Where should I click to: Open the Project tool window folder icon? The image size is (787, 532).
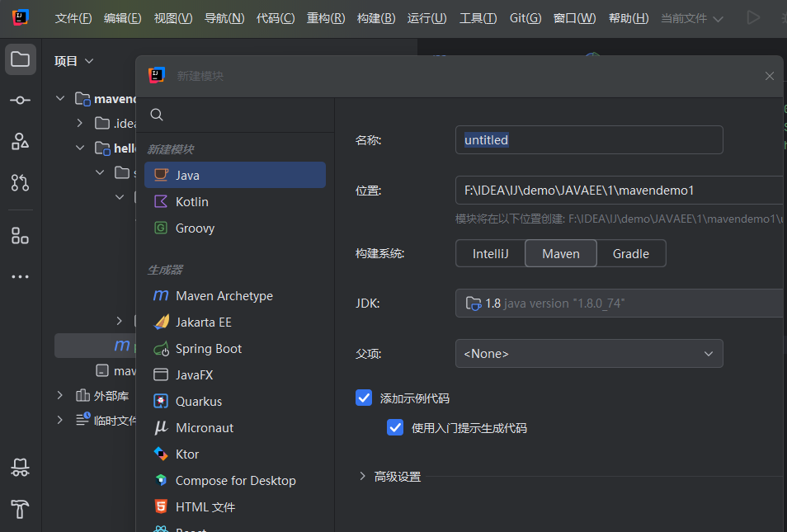coord(21,59)
